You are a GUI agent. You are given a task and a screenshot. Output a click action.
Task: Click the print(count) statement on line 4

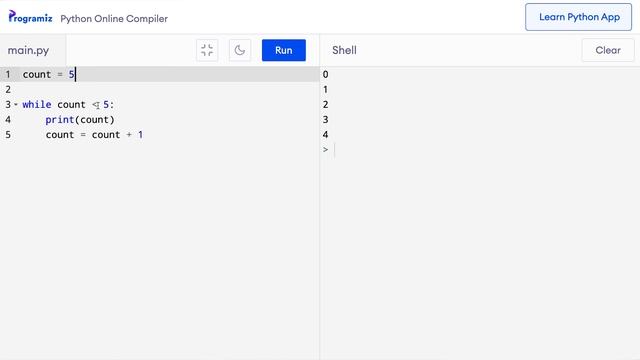coord(80,120)
